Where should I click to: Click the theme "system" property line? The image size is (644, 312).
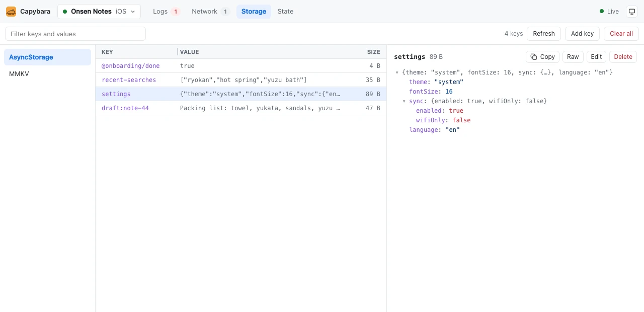(x=436, y=82)
